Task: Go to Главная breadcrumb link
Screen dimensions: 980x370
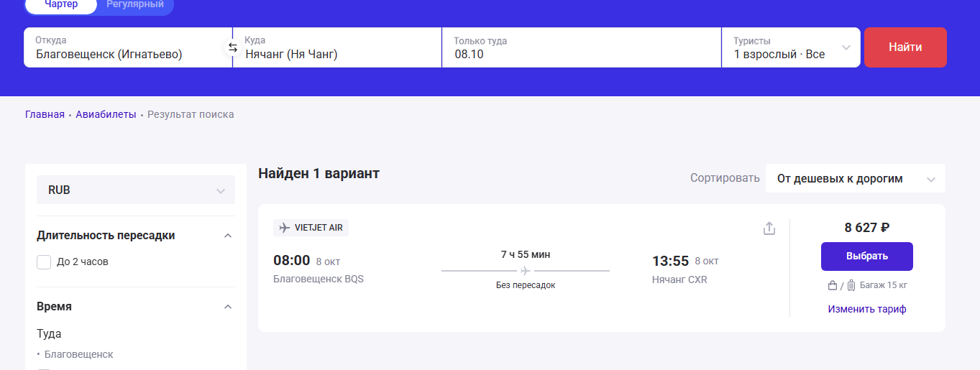Action: pyautogui.click(x=45, y=114)
